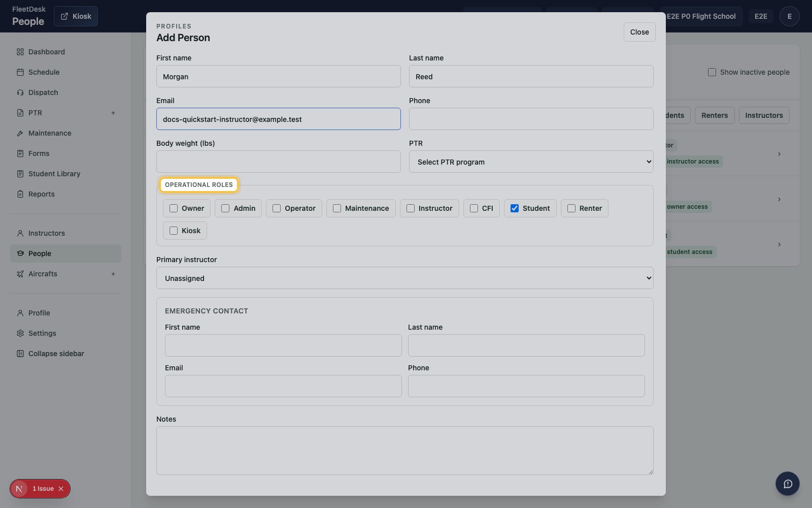Screen dimensions: 812x508
Task: Check the Renter role checkbox
Action: [x=571, y=208]
